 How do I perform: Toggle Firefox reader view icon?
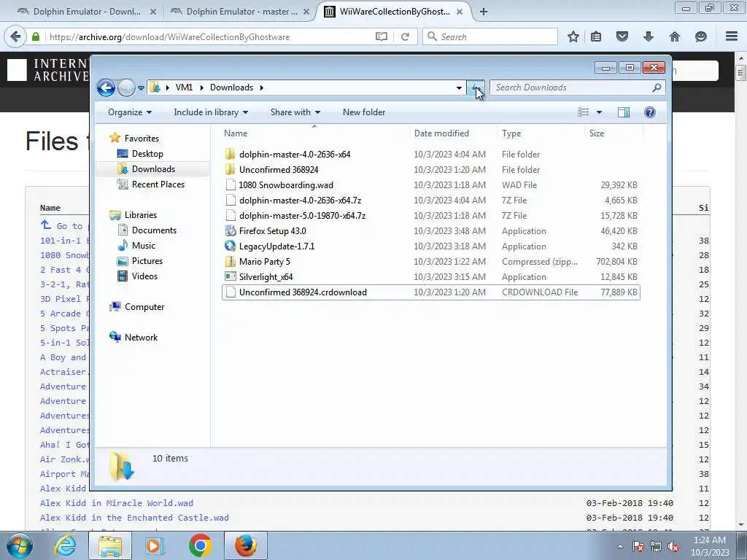tap(381, 36)
